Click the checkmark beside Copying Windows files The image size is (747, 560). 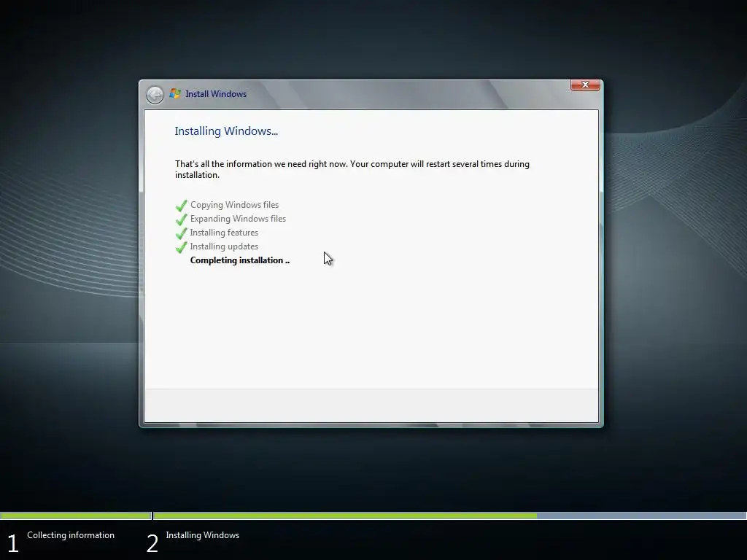click(x=181, y=206)
